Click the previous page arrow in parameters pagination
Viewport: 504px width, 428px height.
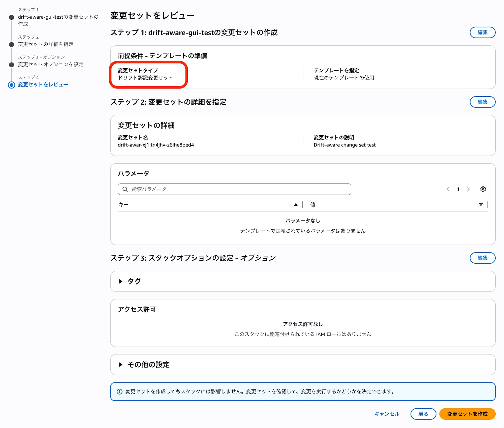pyautogui.click(x=448, y=189)
